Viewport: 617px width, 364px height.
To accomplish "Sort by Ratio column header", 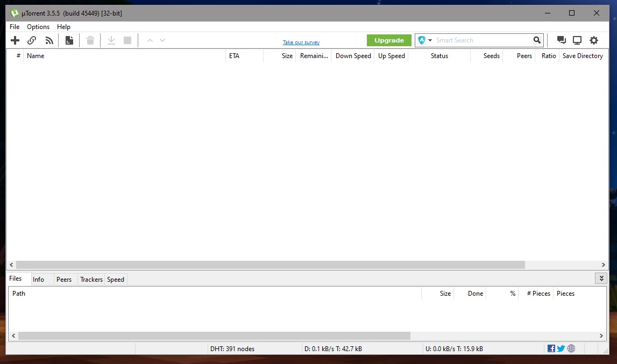I will coord(548,56).
